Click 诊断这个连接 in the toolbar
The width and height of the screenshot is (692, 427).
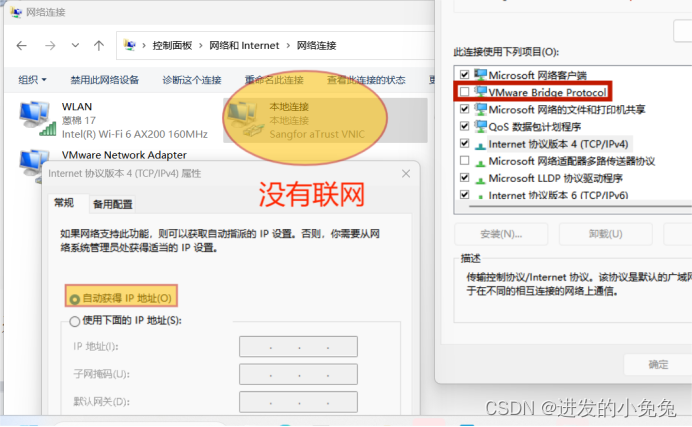192,80
